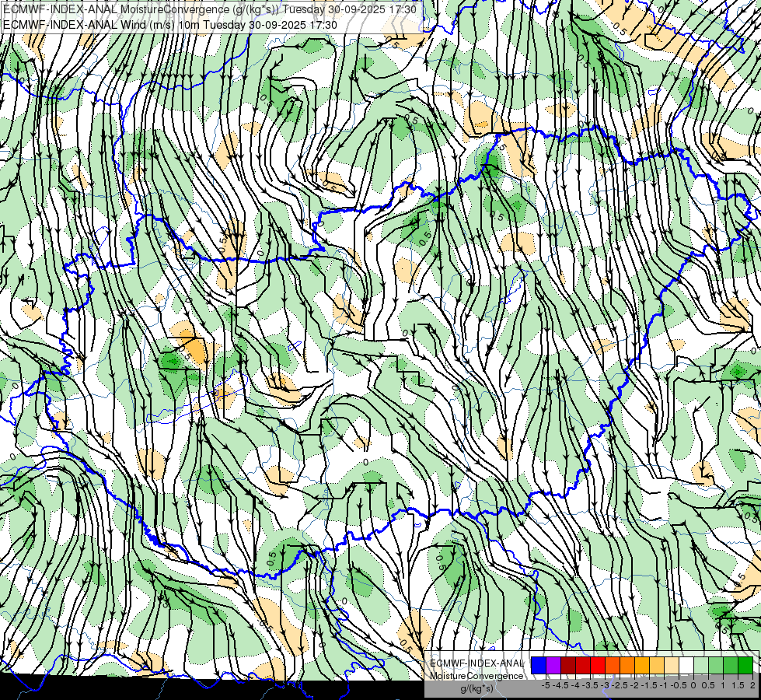The height and width of the screenshot is (700, 761).
Task: Click the g/(kg*s) unit label in legend
Action: tap(476, 688)
